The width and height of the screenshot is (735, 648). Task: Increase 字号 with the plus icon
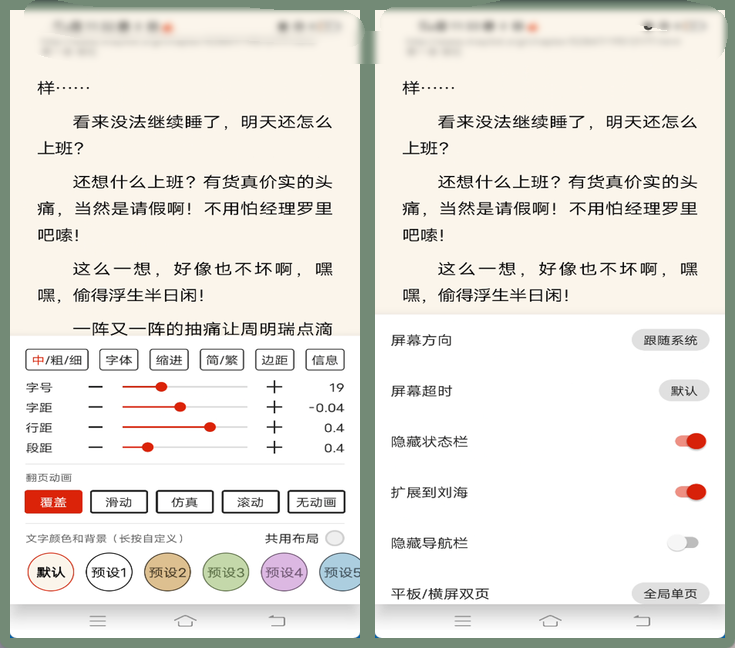tap(274, 387)
